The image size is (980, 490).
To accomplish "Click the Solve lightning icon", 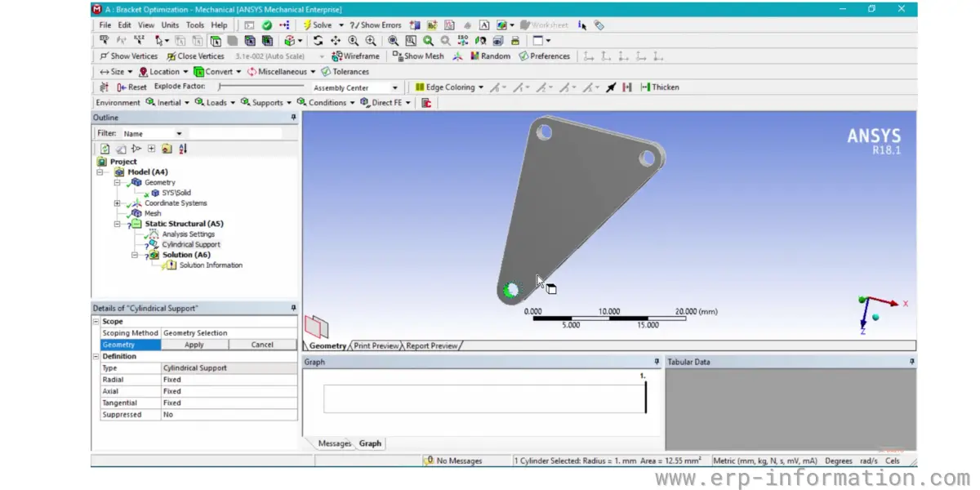I will pos(307,25).
